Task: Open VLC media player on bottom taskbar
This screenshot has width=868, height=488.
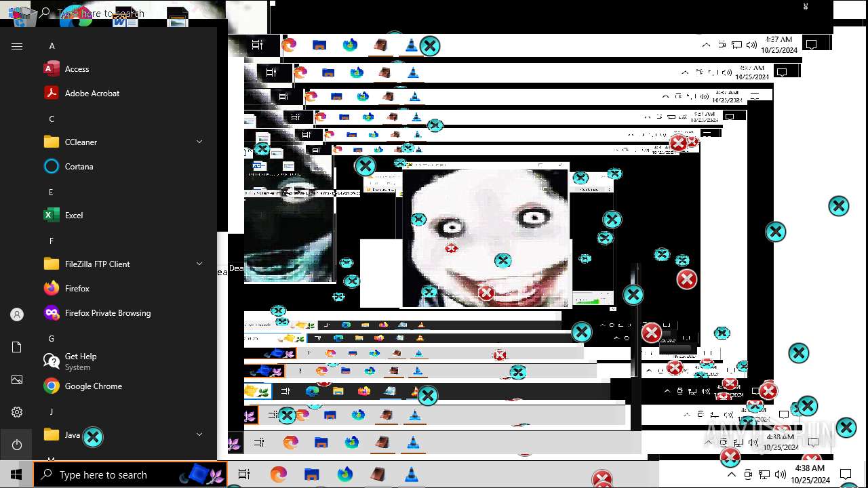Action: [x=411, y=474]
